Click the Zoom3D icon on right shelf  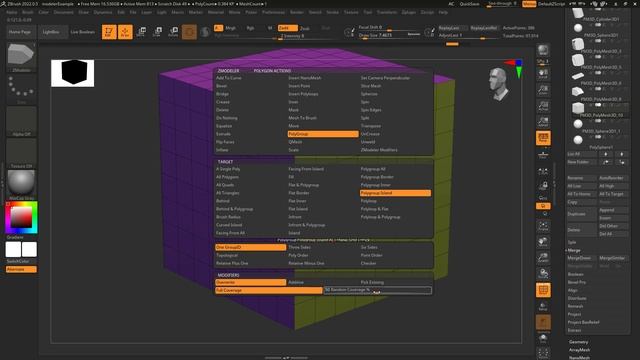pyautogui.click(x=543, y=258)
